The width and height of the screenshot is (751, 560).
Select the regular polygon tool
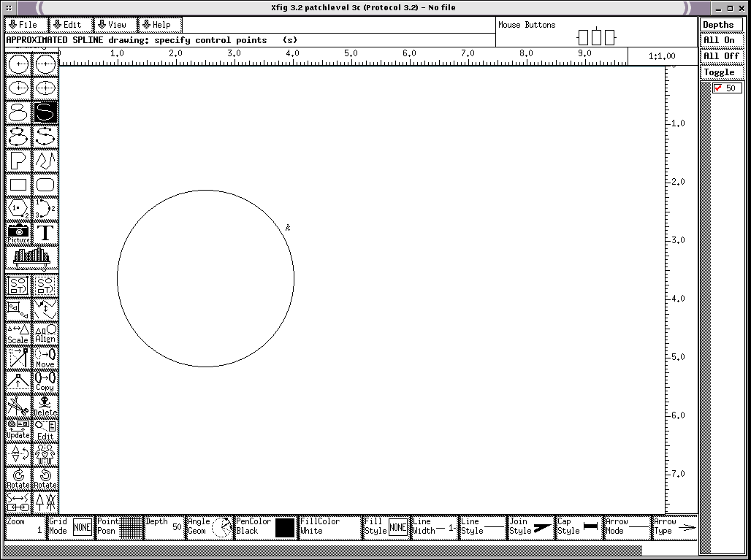(18, 209)
